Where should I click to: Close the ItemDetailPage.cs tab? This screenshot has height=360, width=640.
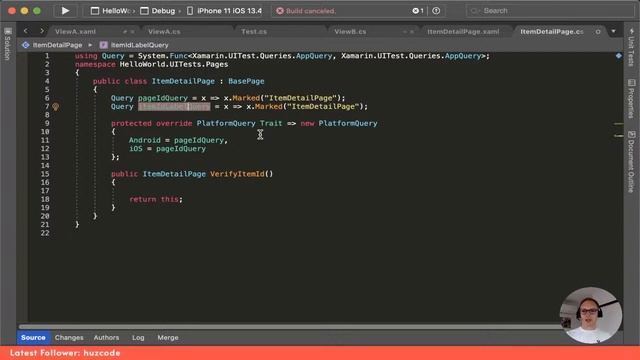pyautogui.click(x=598, y=31)
